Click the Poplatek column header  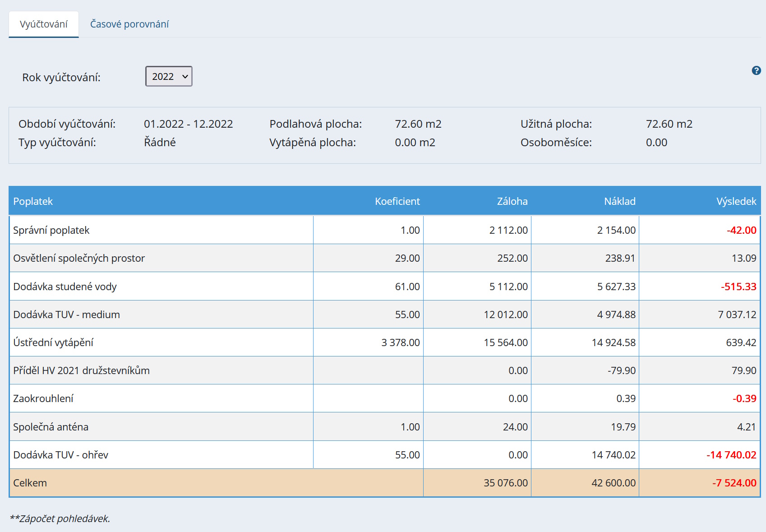[x=33, y=201]
